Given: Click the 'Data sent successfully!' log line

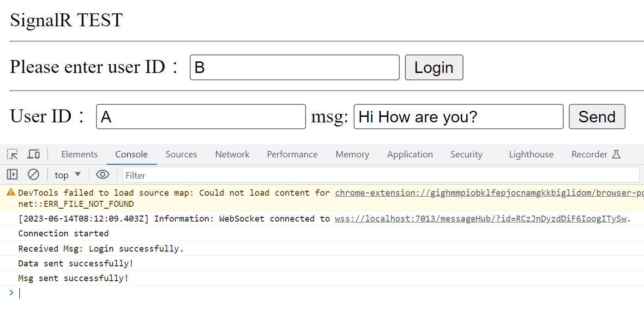Looking at the screenshot, I should pos(76,263).
